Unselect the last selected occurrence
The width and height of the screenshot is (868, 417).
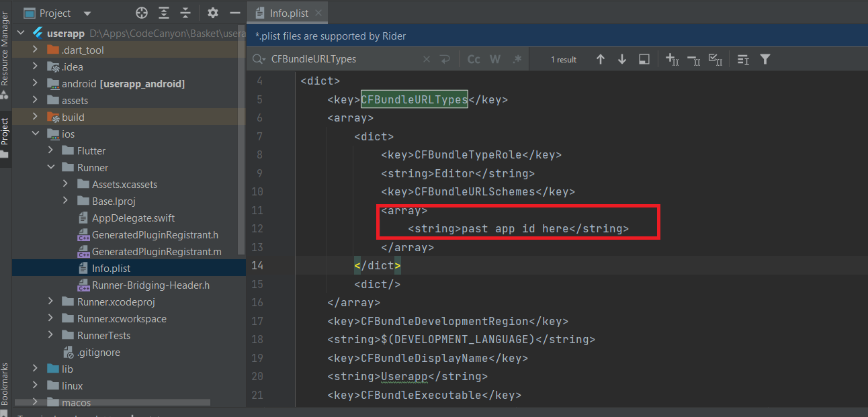[693, 59]
